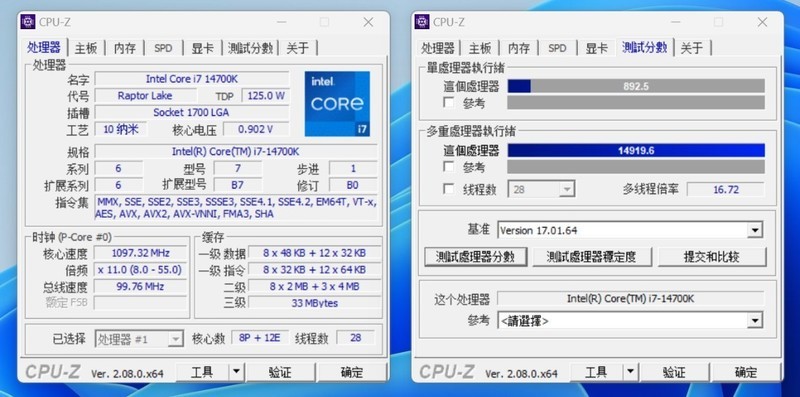
Task: Switch to SPD tab in right window
Action: [557, 48]
